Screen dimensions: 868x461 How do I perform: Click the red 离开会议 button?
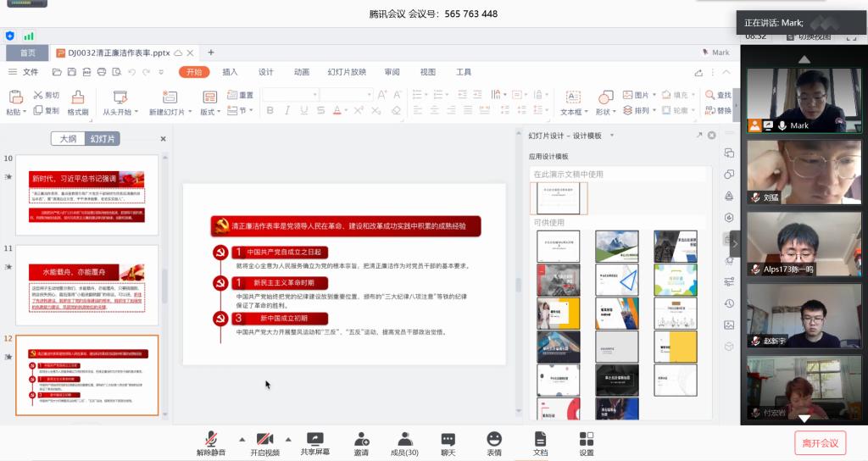click(x=820, y=442)
